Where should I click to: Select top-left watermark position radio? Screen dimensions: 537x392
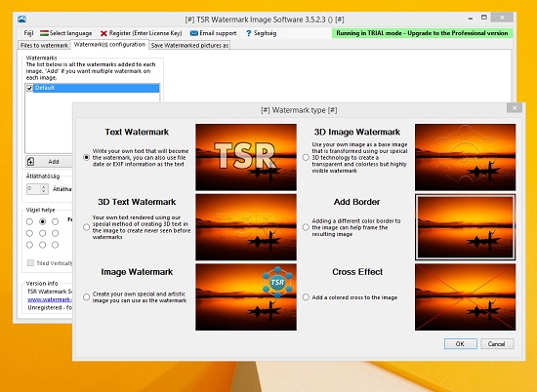pyautogui.click(x=29, y=221)
